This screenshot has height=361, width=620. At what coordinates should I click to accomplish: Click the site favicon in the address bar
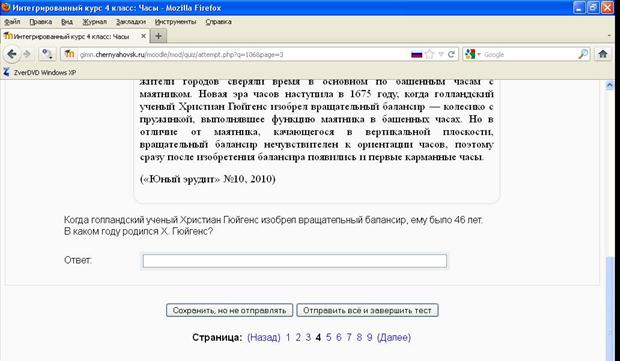pyautogui.click(x=70, y=54)
